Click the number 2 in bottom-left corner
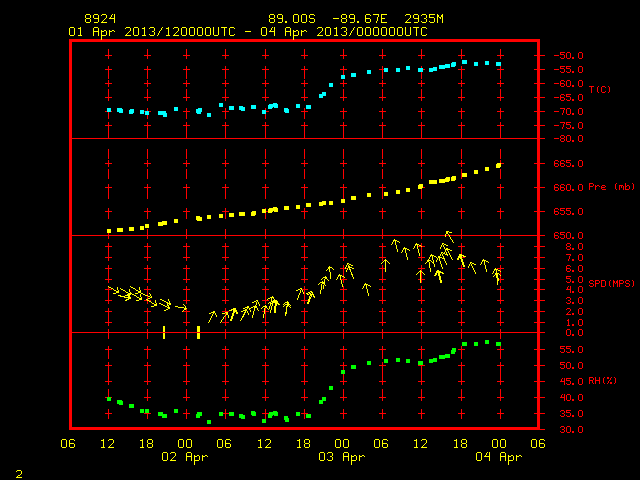This screenshot has height=480, width=640. 19,474
